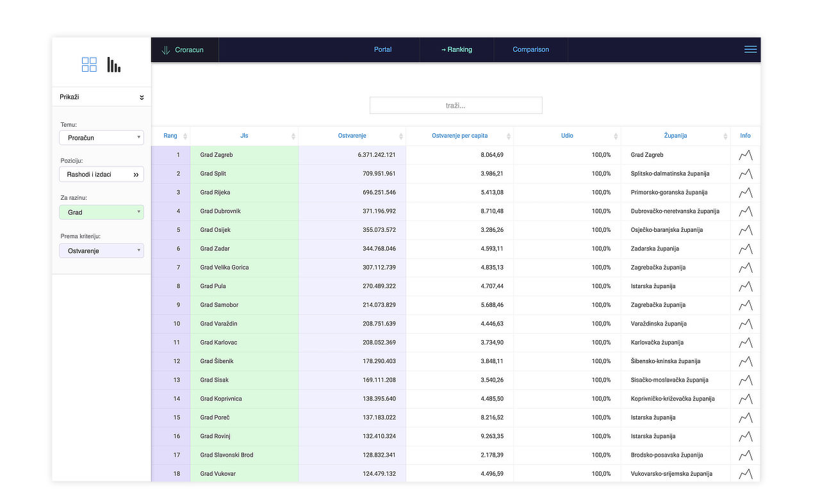
Task: Click Grad Osijek city name
Action: click(x=215, y=230)
